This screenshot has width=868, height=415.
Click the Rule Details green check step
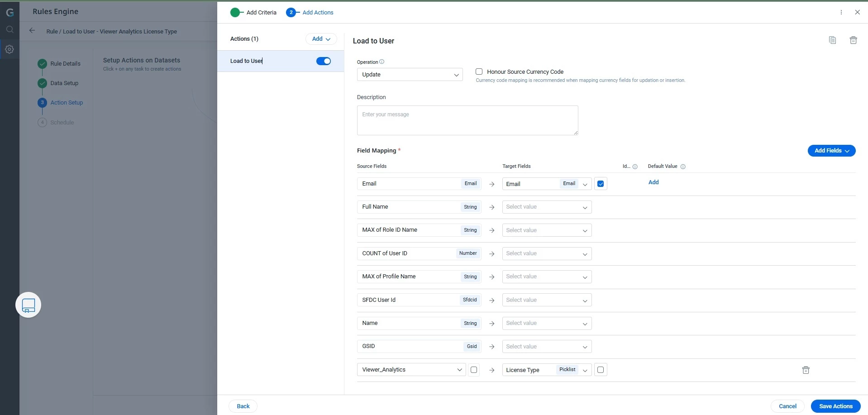(42, 64)
